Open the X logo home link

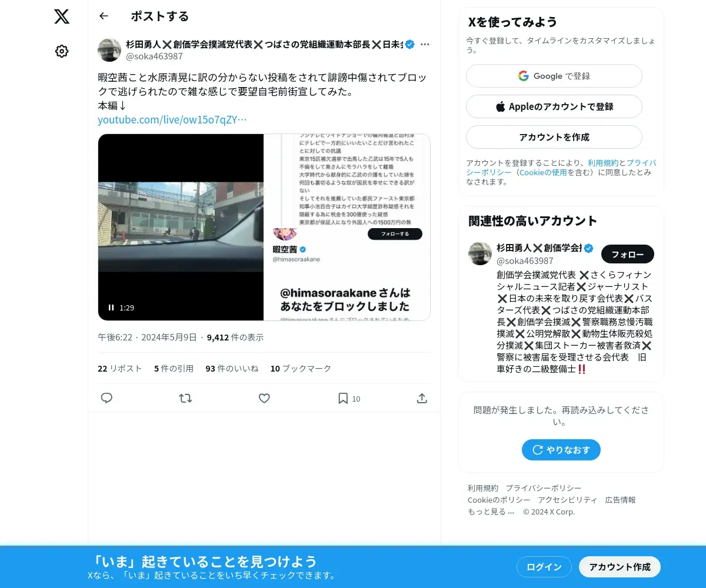(x=62, y=16)
